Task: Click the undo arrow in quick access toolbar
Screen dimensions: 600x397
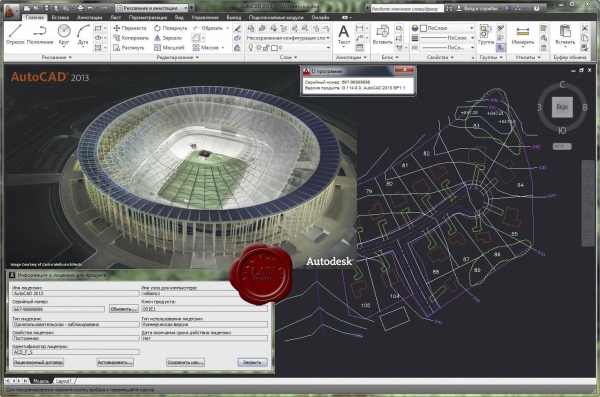Action: (90, 8)
